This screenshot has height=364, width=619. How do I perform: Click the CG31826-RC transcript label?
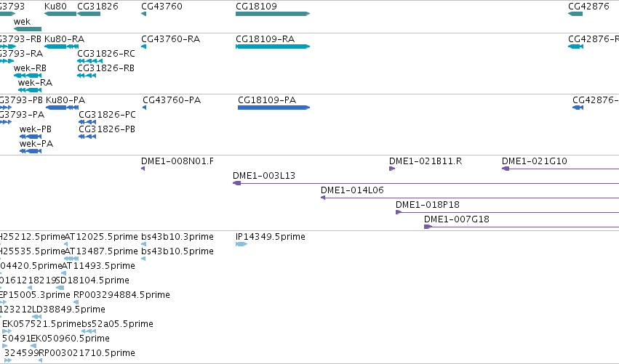106,54
